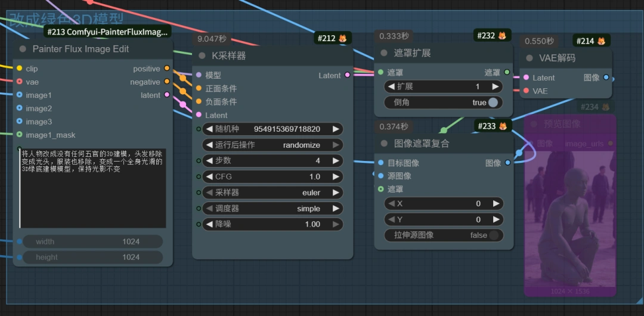This screenshot has width=644, height=316.
Task: Click the 负面条件 input socket
Action: coord(199,101)
